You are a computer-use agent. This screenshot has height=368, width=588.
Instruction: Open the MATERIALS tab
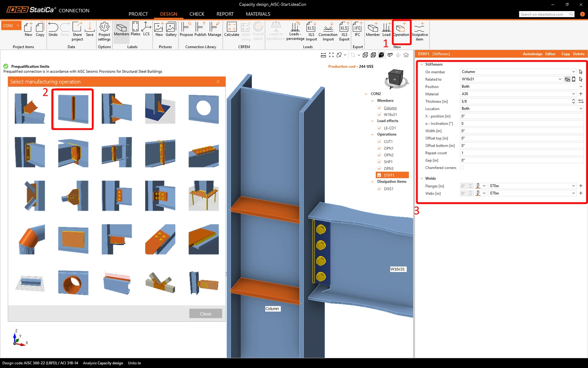pyautogui.click(x=258, y=14)
